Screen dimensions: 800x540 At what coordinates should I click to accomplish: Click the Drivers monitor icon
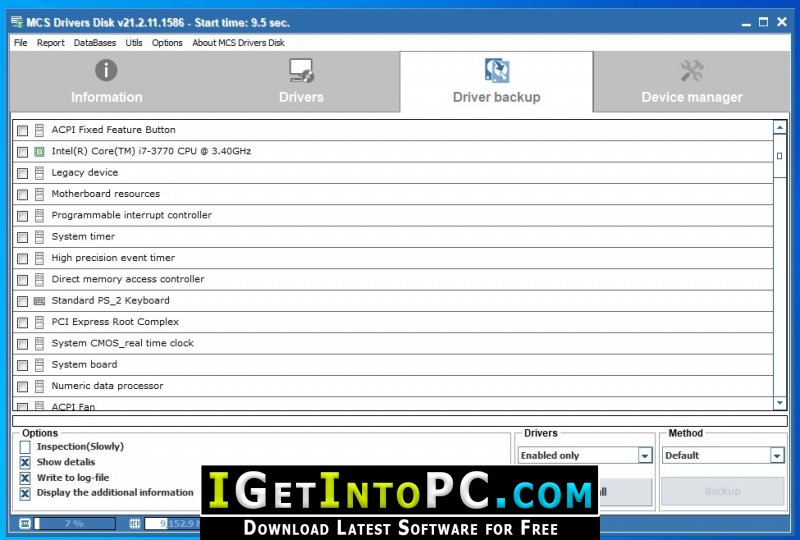pyautogui.click(x=302, y=70)
